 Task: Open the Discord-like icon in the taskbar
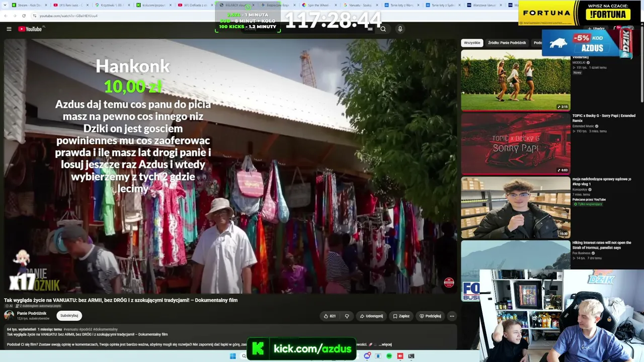[367, 356]
